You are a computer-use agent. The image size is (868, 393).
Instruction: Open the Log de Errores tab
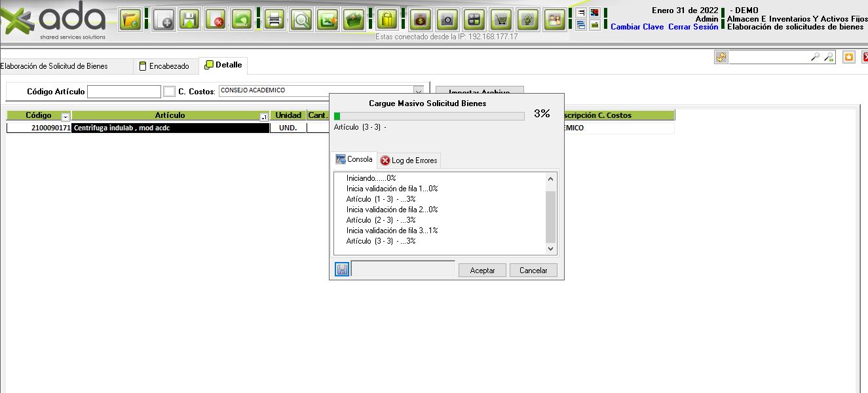409,160
